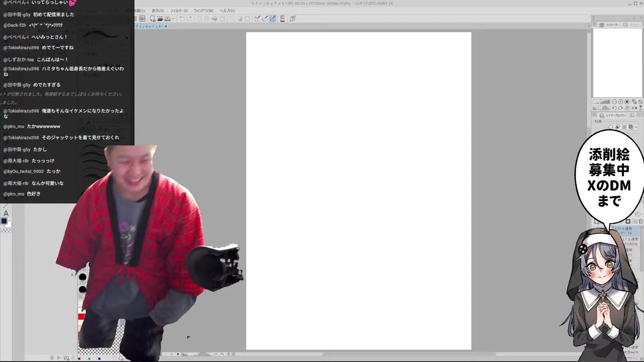Expand the layer effect options dropdown arrow

(636, 127)
